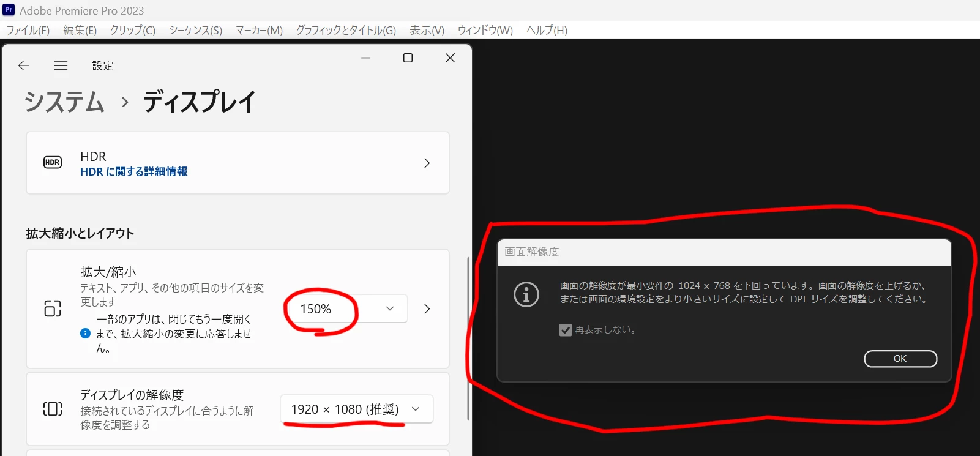Open the Settings hamburger navigation menu
980x456 pixels.
pos(61,65)
